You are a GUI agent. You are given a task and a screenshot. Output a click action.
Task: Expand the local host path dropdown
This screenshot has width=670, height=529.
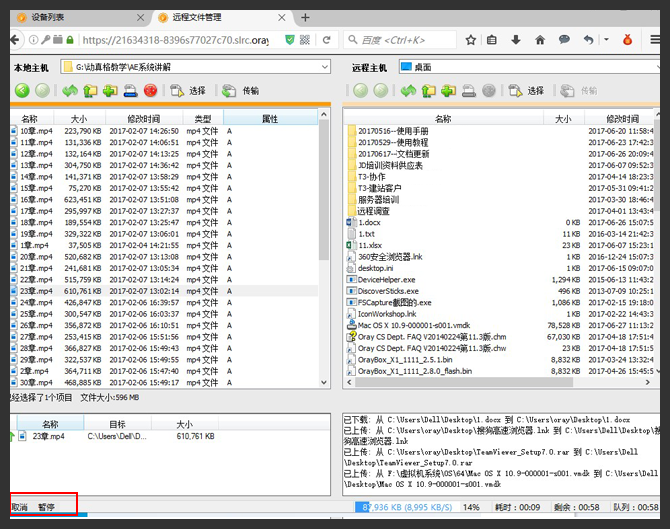click(324, 67)
